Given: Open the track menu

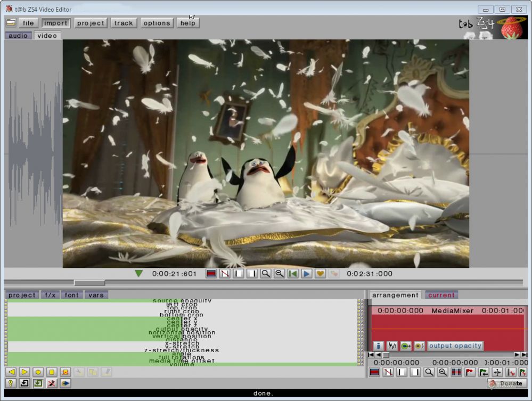Looking at the screenshot, I should tap(124, 23).
